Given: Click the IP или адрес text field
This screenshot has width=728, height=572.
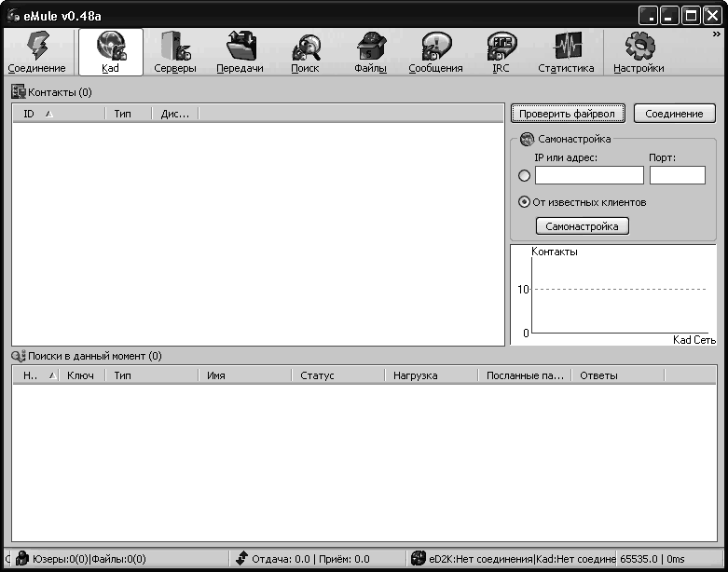Looking at the screenshot, I should click(589, 175).
